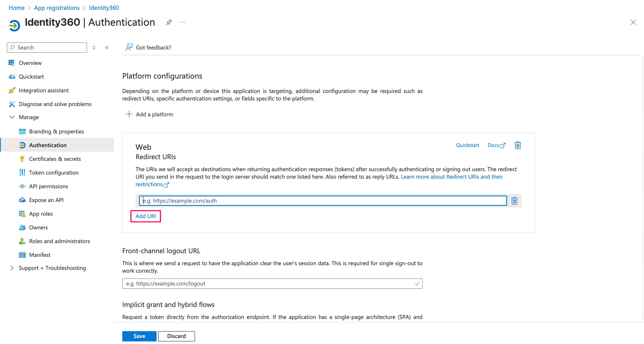Open the ellipsis more options menu
Viewport: 644px width, 344px height.
(183, 22)
